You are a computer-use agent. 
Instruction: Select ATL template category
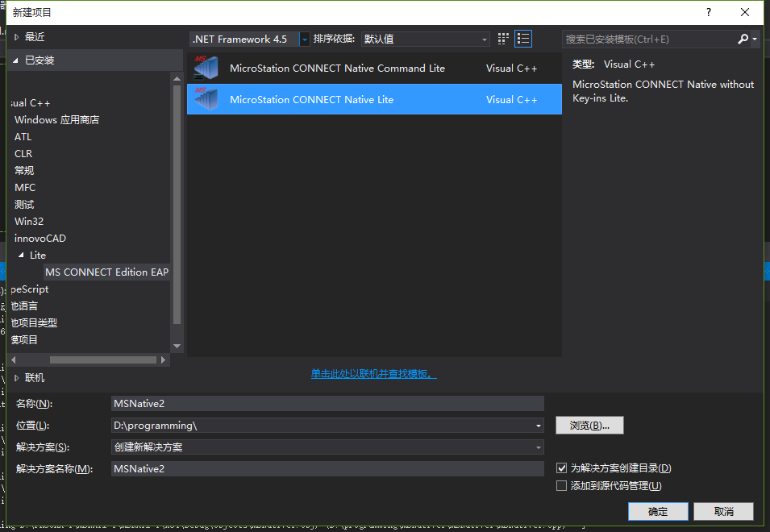point(23,137)
